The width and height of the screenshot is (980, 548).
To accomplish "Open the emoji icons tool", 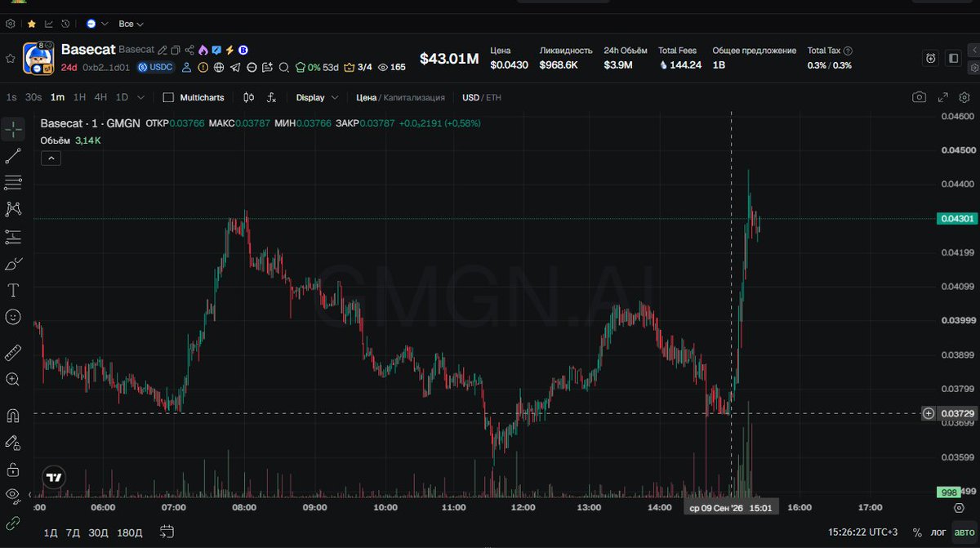I will [x=13, y=316].
